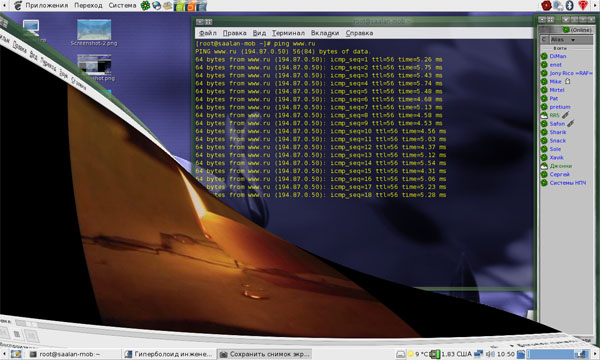Screen dimensions: 600x360
Task: Select contact Sole in contact list
Action: click(x=555, y=149)
